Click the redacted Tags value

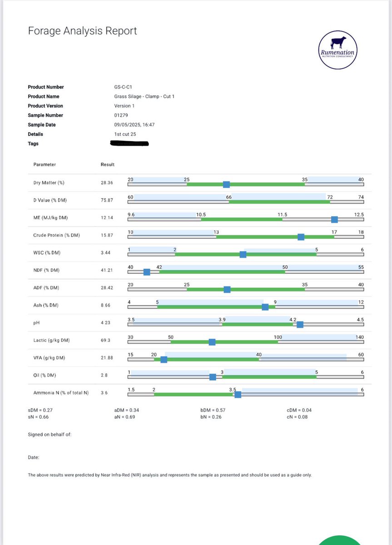(130, 144)
